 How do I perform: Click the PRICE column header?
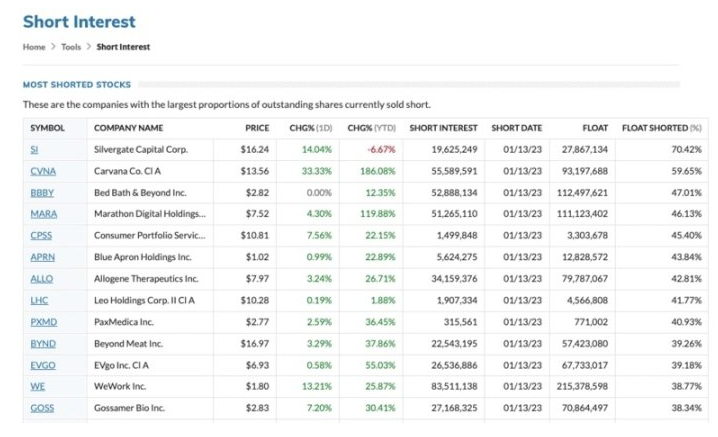[257, 128]
